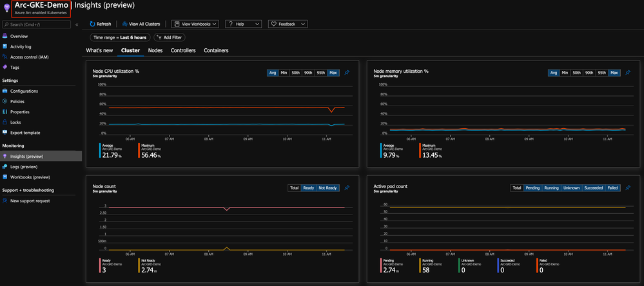Image resolution: width=644 pixels, height=286 pixels.
Task: Open the Controllers tab
Action: tap(183, 50)
